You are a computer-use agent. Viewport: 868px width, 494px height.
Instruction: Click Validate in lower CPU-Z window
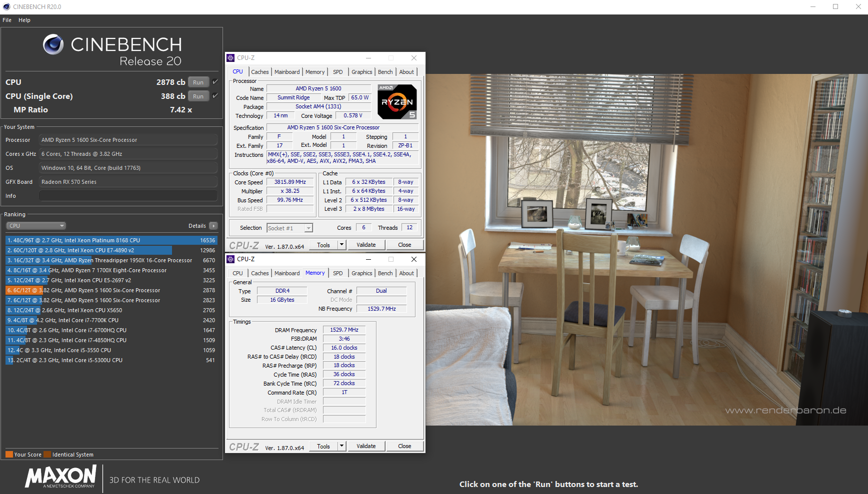(366, 446)
